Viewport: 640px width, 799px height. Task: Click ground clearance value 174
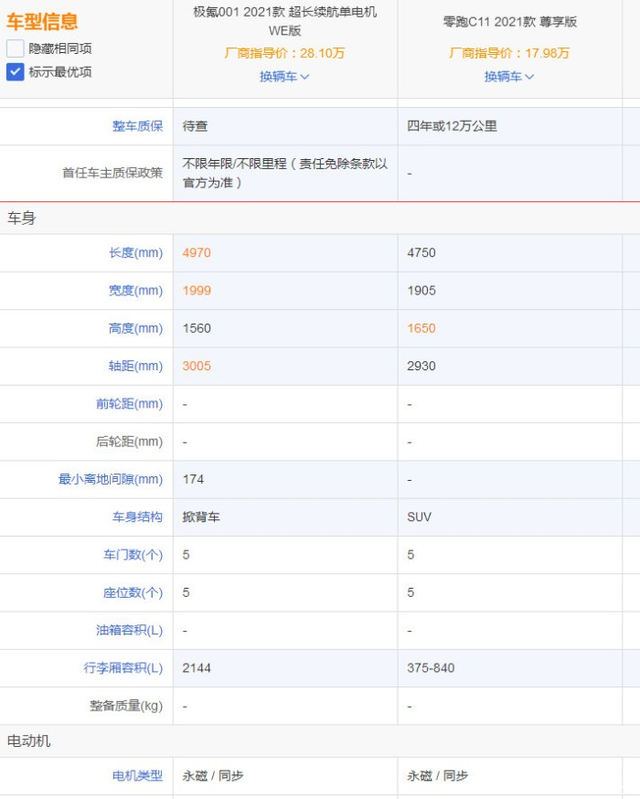tap(193, 479)
